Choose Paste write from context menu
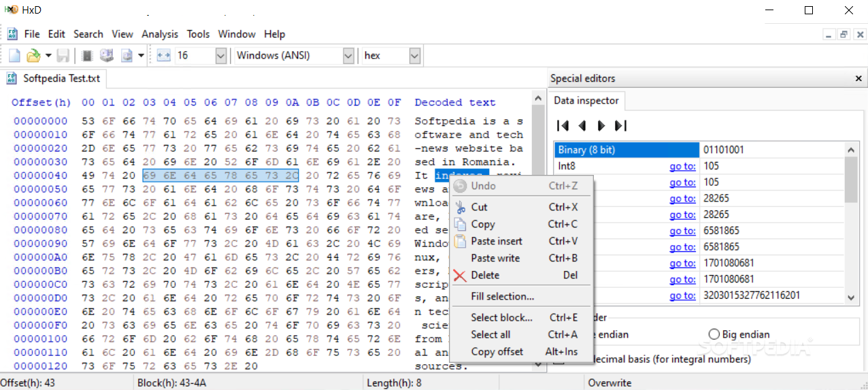 click(520, 258)
